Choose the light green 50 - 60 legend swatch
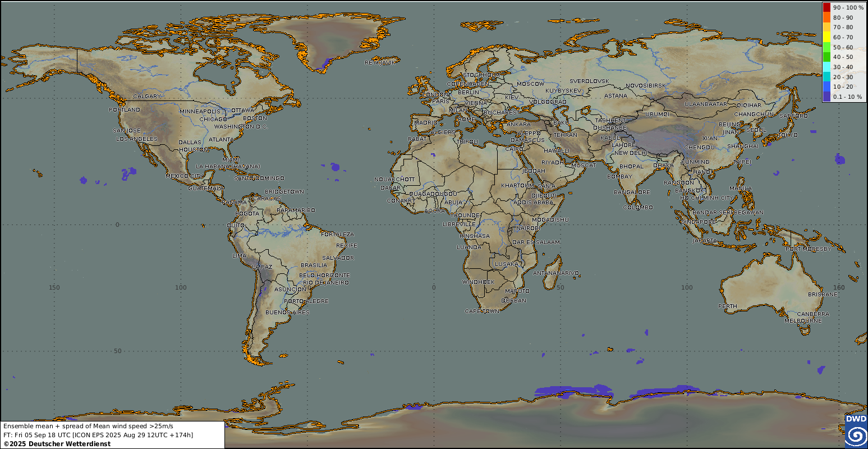This screenshot has width=868, height=449. [826, 47]
